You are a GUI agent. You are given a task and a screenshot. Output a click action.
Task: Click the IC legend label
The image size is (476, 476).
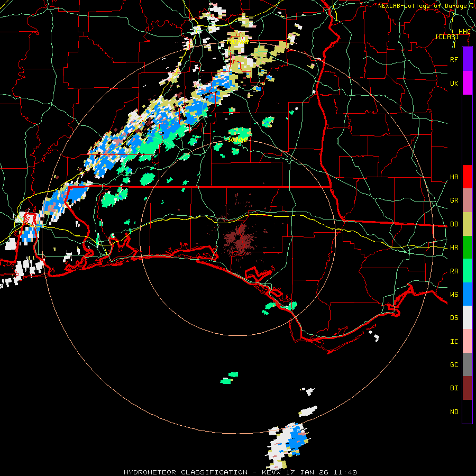[x=454, y=342]
